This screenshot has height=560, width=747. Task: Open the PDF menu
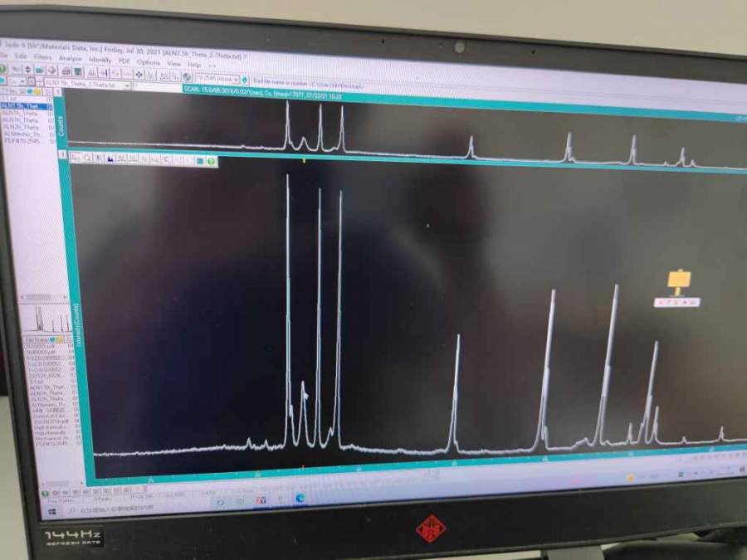pos(124,61)
